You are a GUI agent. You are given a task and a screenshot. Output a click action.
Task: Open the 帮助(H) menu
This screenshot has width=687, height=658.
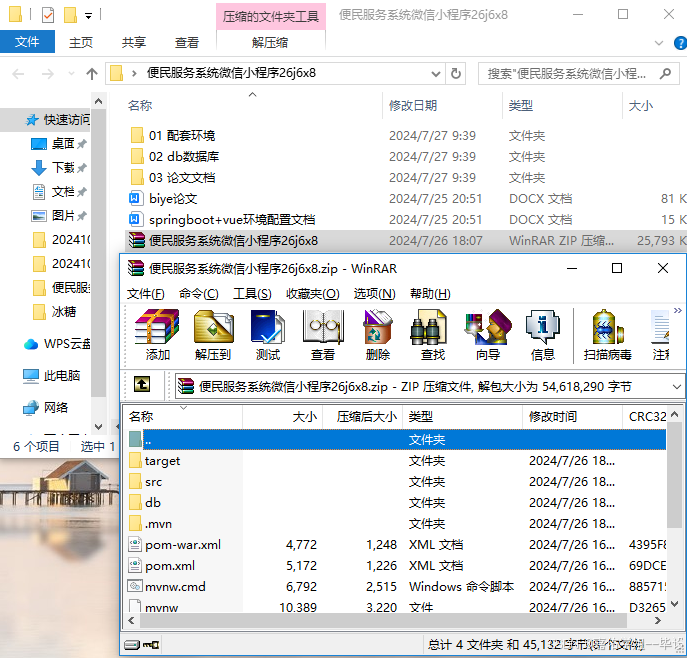pyautogui.click(x=430, y=294)
